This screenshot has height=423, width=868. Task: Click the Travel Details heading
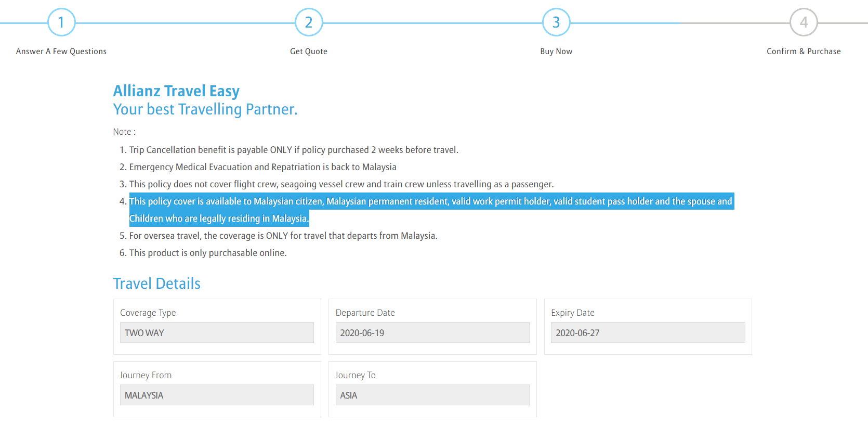tap(157, 284)
